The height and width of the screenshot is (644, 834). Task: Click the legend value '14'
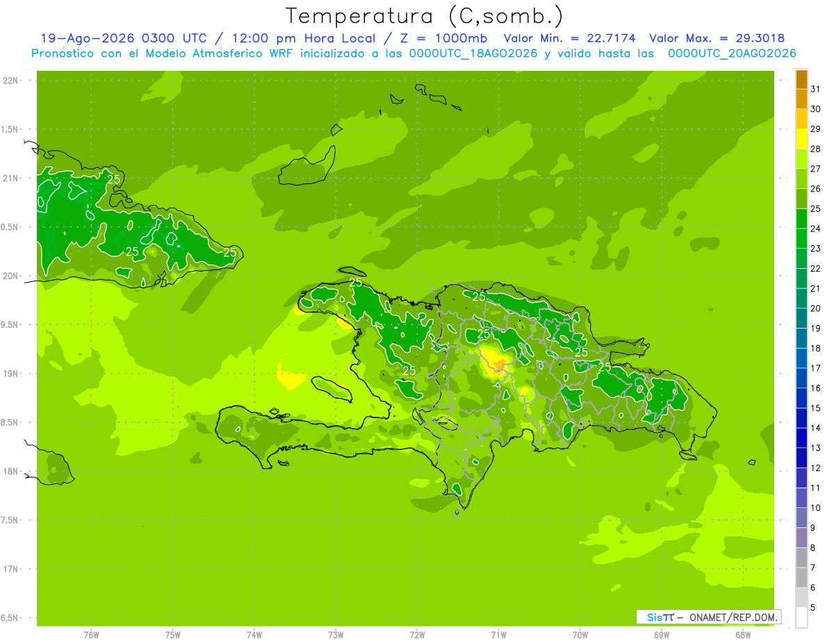point(816,428)
